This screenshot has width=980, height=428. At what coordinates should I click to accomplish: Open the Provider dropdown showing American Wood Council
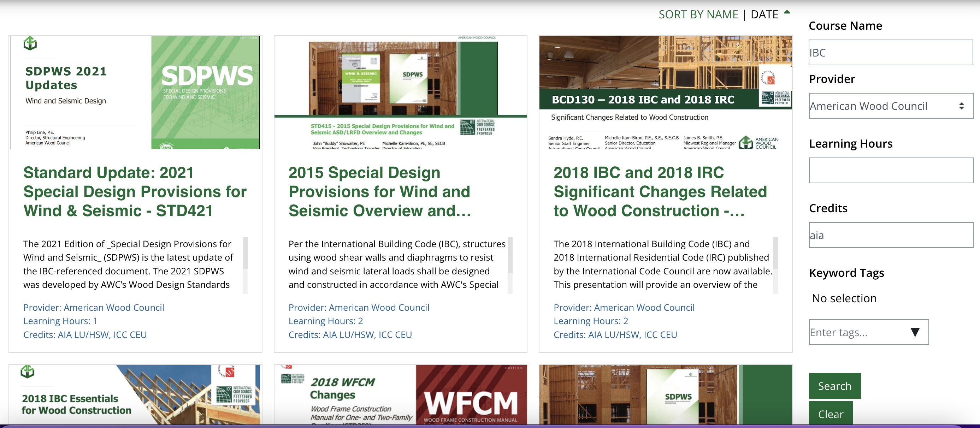[890, 106]
